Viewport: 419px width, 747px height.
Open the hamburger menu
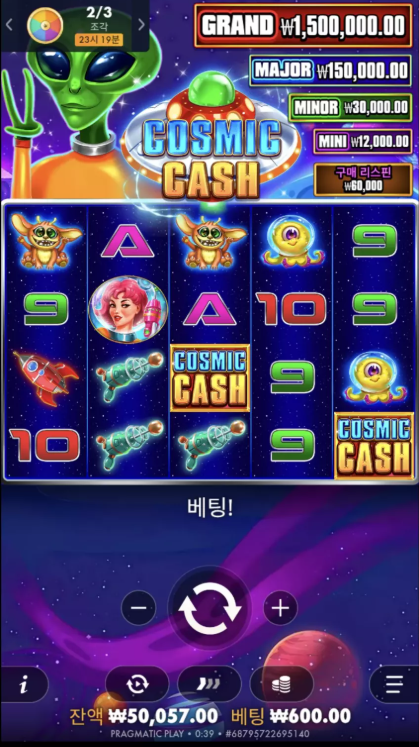tap(395, 685)
